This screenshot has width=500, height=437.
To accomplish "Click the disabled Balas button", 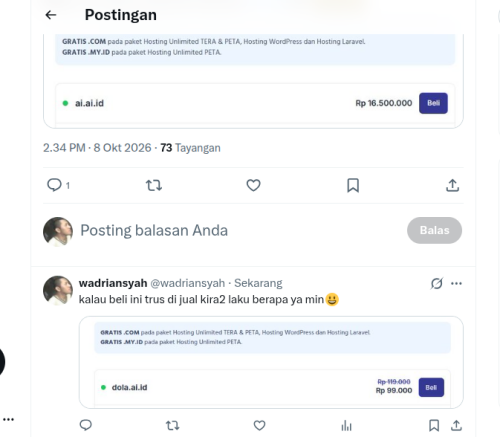I will pos(434,230).
